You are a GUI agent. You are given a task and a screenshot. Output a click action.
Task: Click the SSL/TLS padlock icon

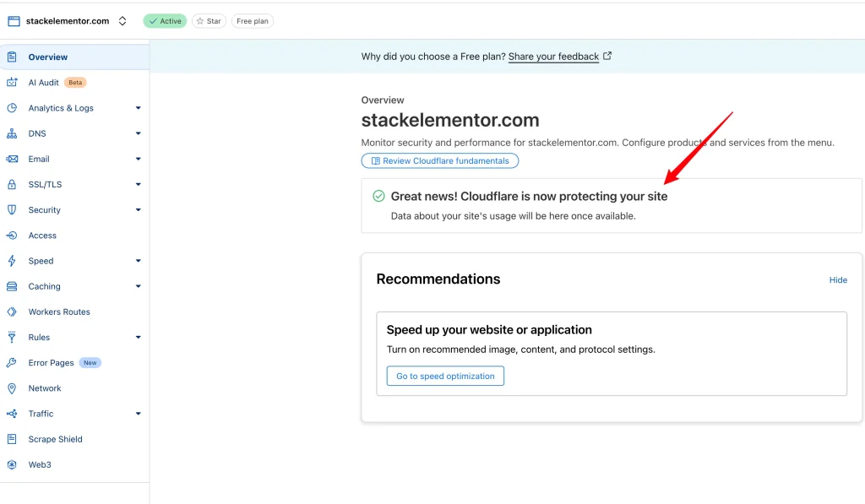(12, 184)
